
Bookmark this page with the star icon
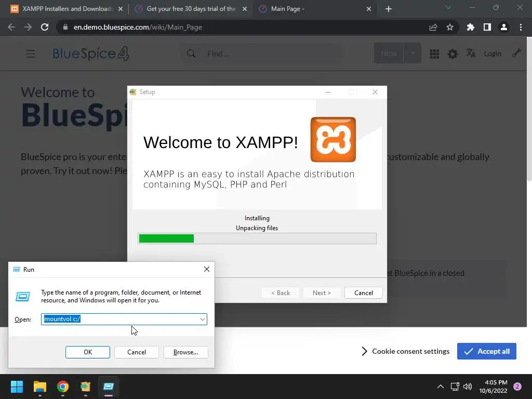pos(450,27)
